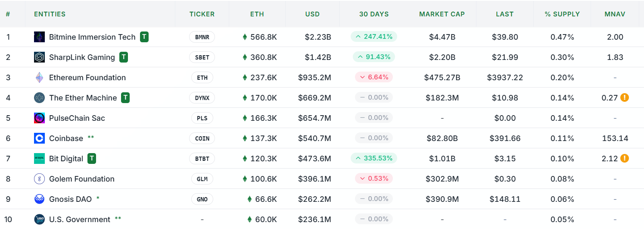644x229 pixels.
Task: Sort the table by ETH column header
Action: click(x=257, y=14)
